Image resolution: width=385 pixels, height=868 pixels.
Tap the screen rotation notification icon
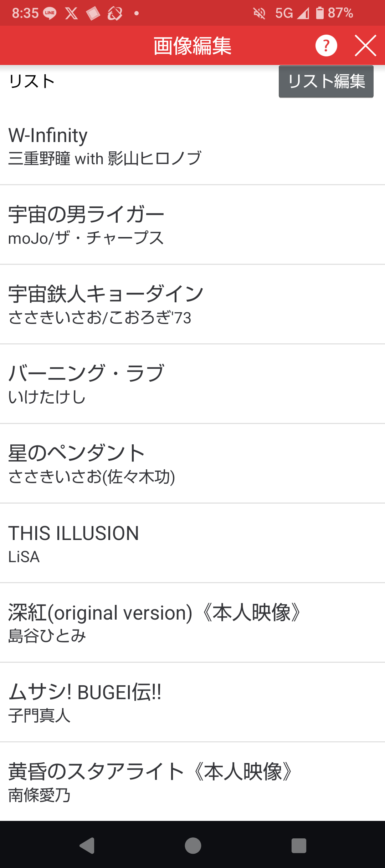tap(115, 14)
